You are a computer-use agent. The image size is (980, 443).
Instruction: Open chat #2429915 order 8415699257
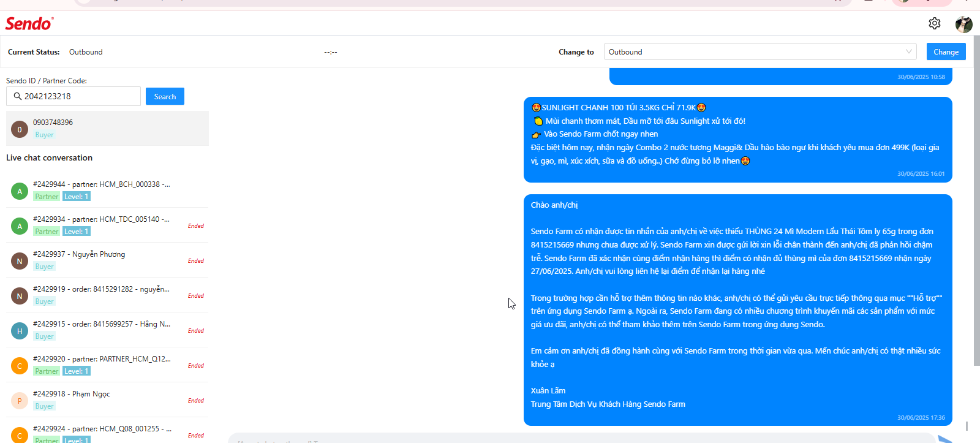click(107, 330)
